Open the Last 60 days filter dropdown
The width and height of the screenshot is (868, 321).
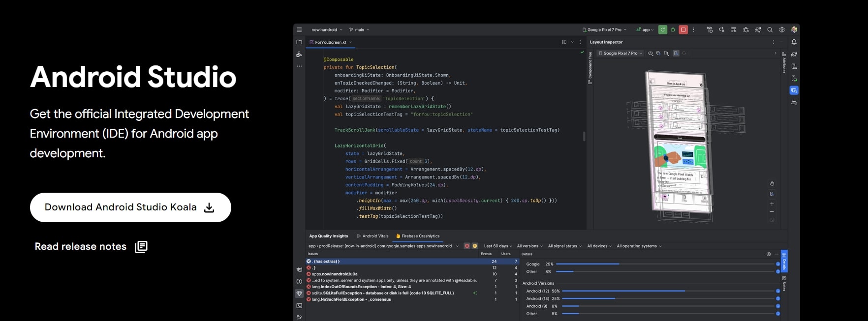point(498,246)
